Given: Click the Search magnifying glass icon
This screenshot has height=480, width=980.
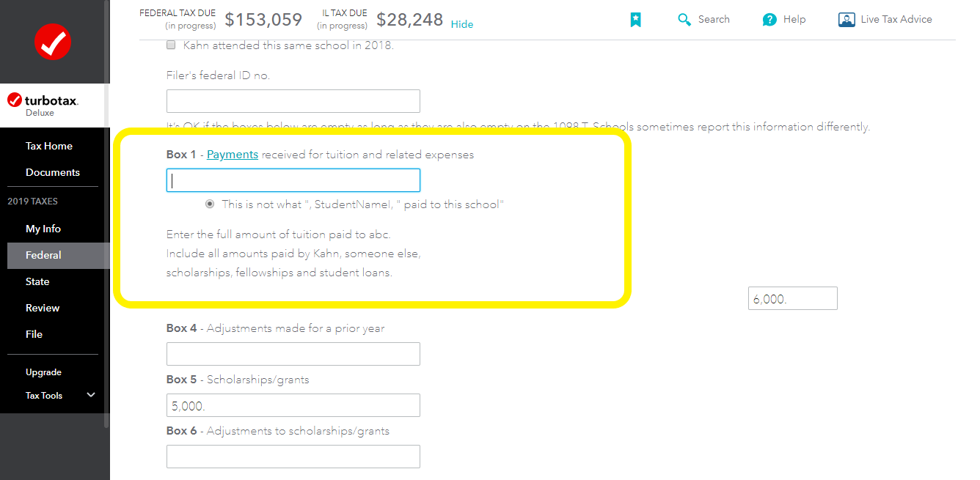Looking at the screenshot, I should click(x=684, y=20).
